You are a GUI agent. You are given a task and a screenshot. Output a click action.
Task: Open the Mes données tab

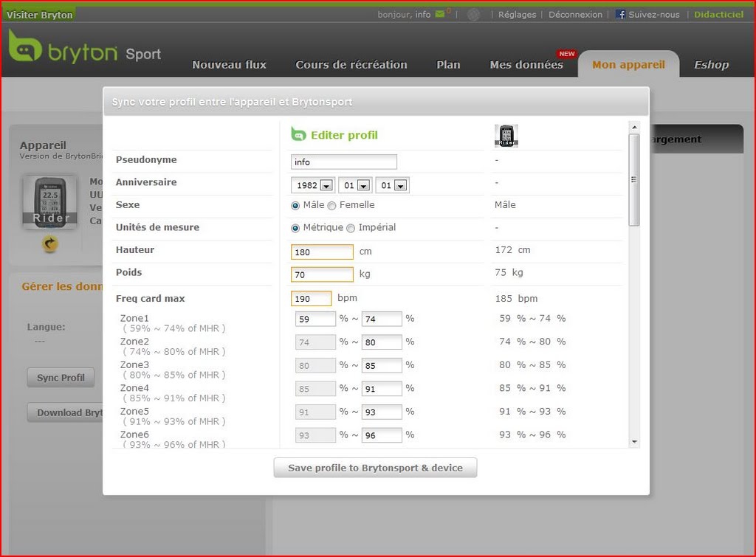coord(526,65)
